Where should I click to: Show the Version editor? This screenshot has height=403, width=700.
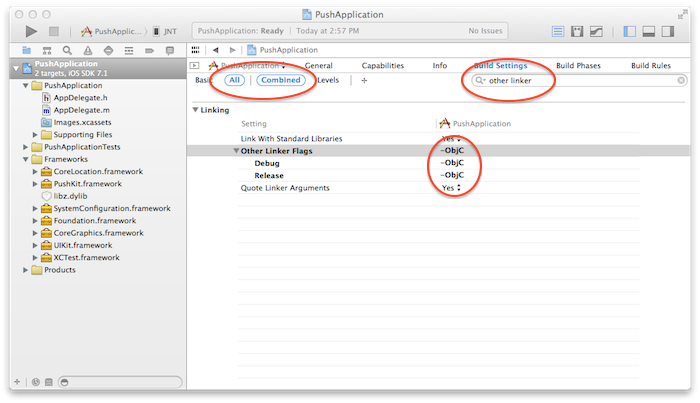[x=596, y=31]
